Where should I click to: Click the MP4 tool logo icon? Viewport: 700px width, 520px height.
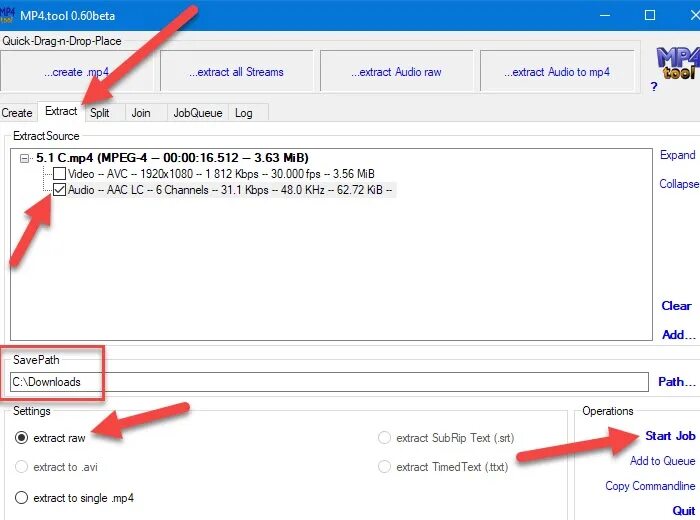[x=678, y=62]
